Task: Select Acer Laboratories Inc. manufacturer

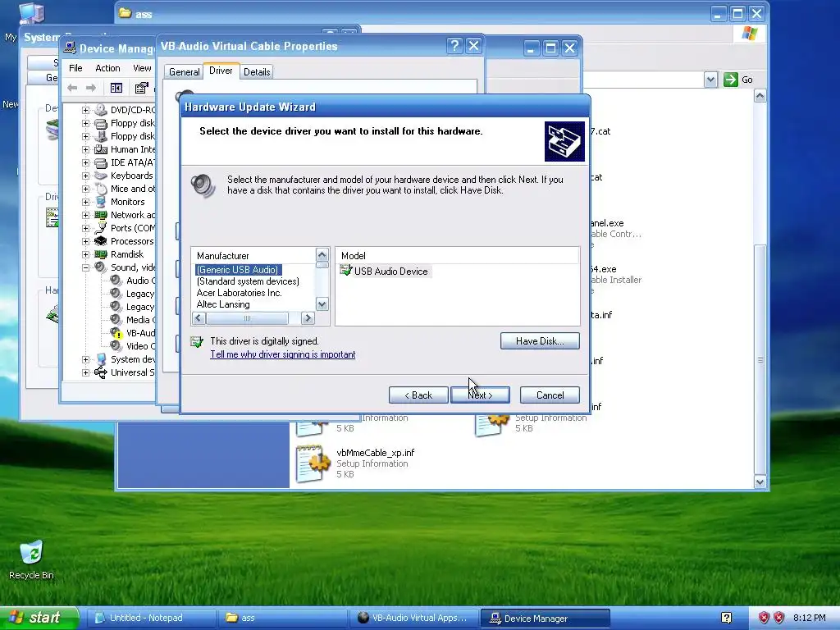Action: 239,293
